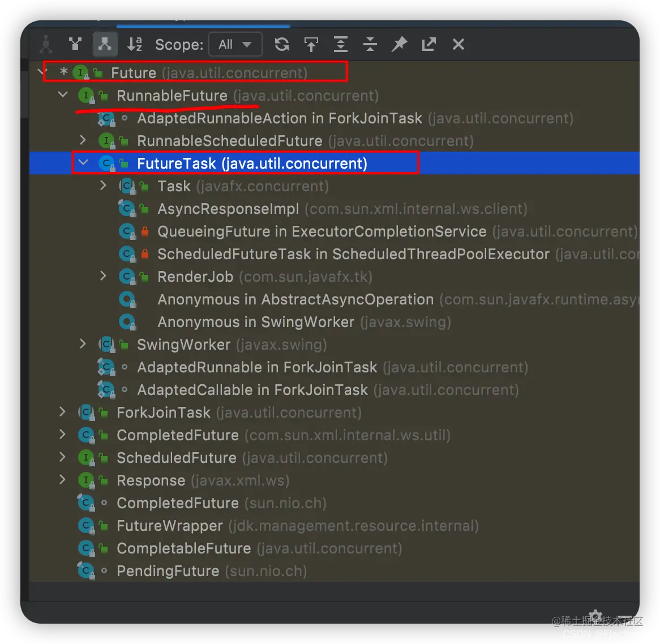660x644 pixels.
Task: Click interface icon beside Response
Action: [86, 480]
